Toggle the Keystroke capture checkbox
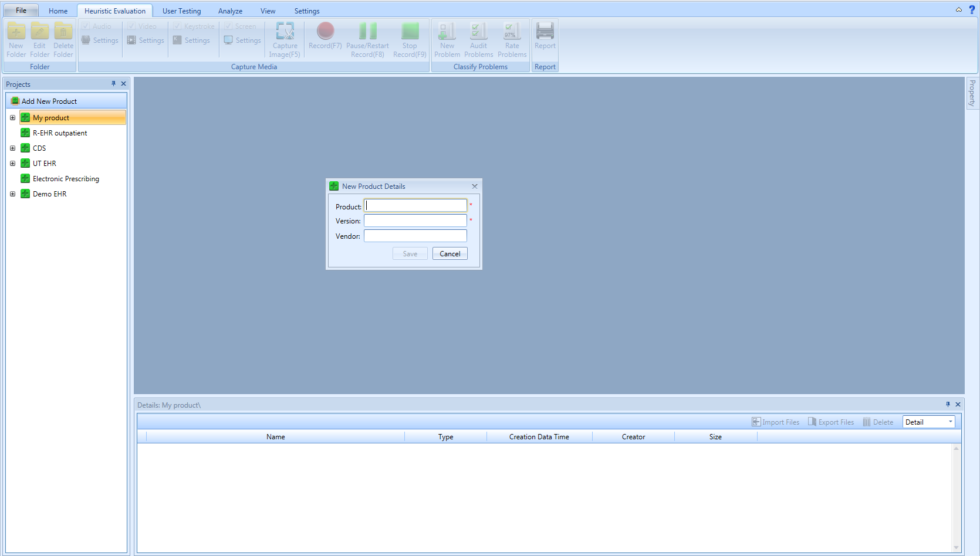Image resolution: width=980 pixels, height=556 pixels. coord(177,26)
